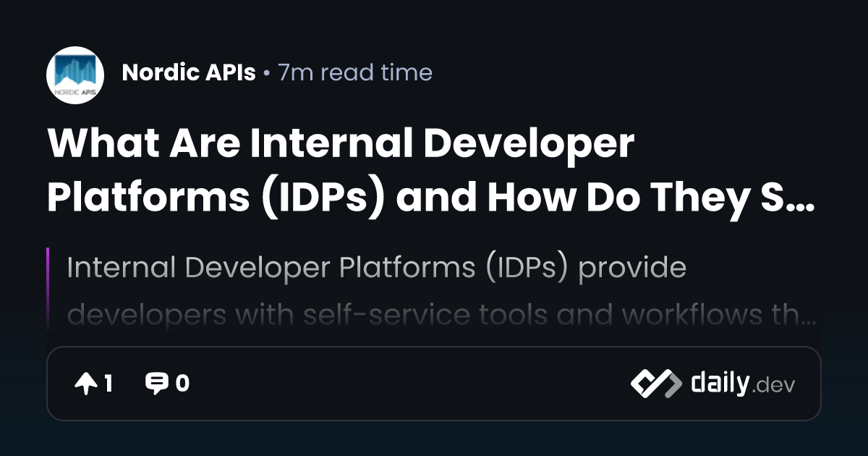Open the Nordic APIs source name
868x456 pixels.
[189, 72]
